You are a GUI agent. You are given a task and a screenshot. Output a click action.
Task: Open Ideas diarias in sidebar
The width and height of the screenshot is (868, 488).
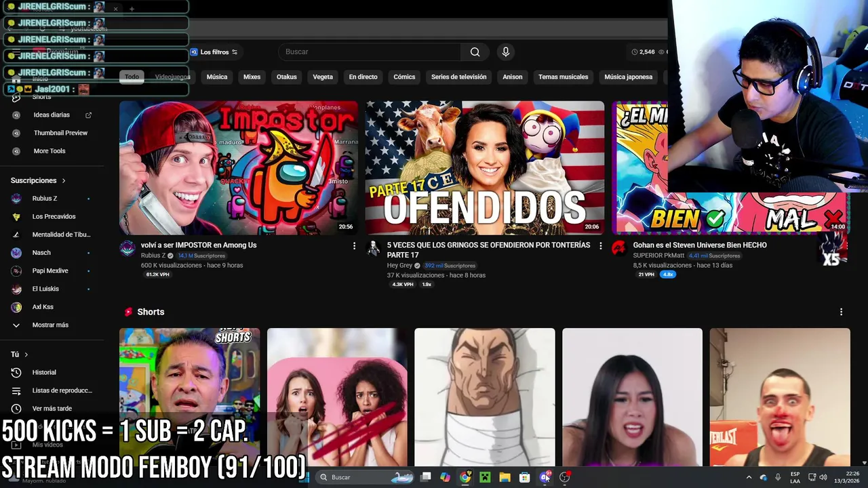pyautogui.click(x=52, y=115)
